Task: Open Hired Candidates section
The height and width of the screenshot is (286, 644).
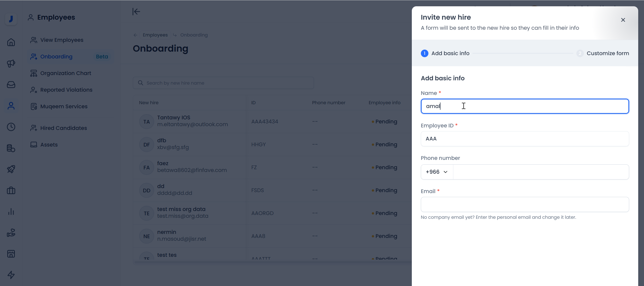Action: pyautogui.click(x=64, y=128)
